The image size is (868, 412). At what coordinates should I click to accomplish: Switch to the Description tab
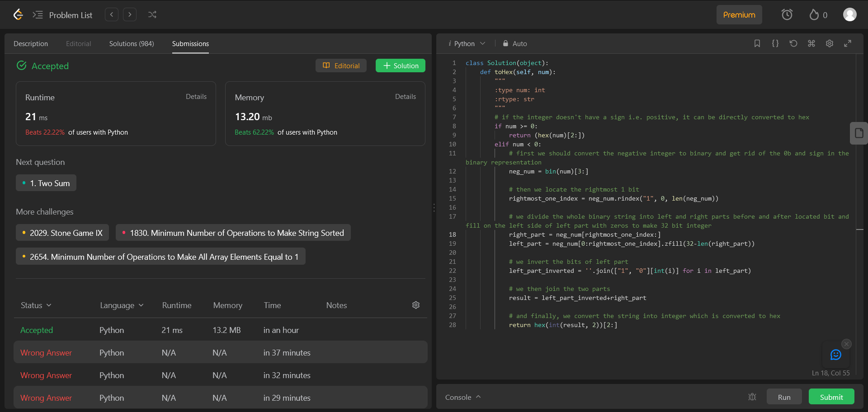pos(30,43)
